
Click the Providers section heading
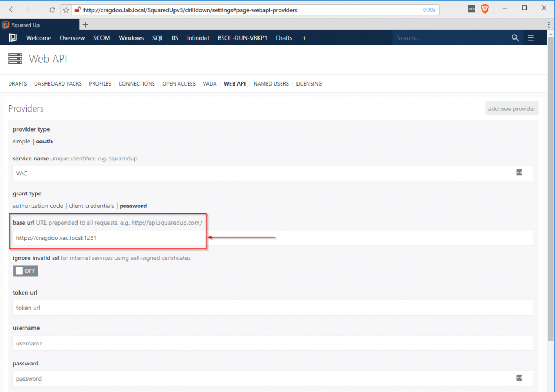[x=26, y=108]
